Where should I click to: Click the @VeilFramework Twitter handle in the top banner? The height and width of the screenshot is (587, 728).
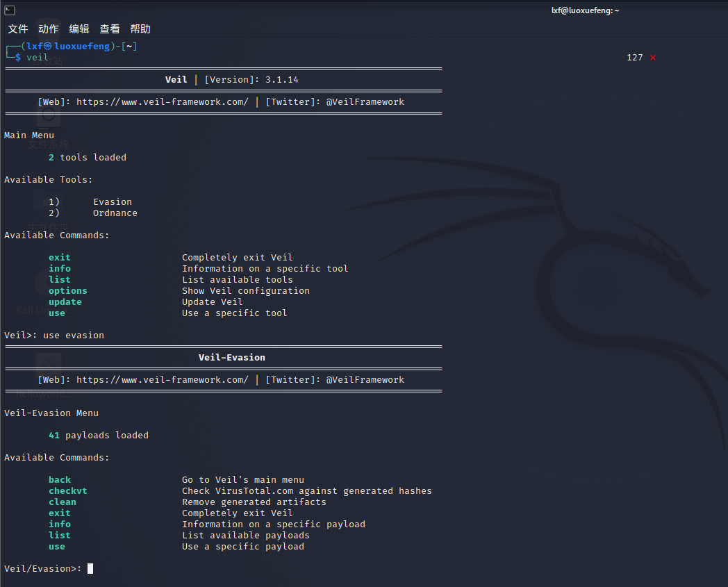pos(365,101)
